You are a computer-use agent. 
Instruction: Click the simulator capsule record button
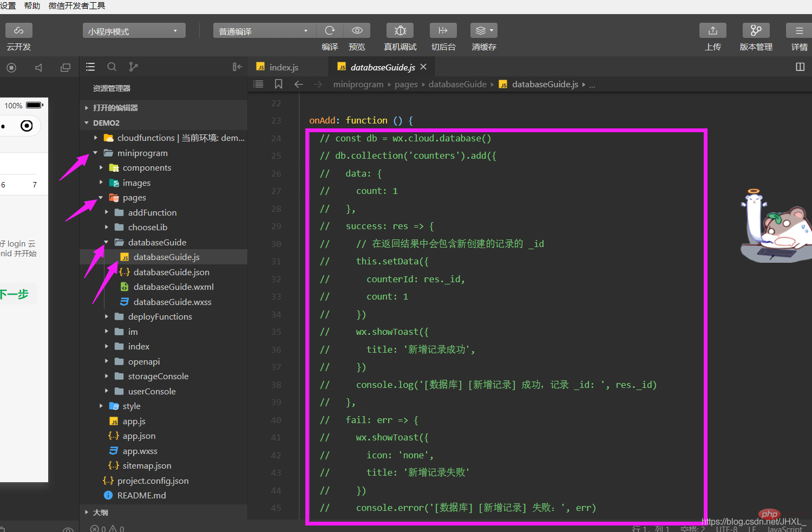(x=27, y=126)
